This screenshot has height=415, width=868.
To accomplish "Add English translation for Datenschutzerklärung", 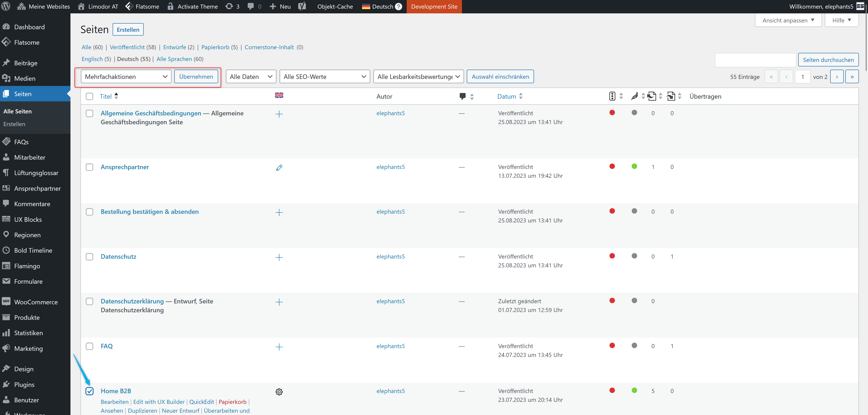I will tap(279, 302).
